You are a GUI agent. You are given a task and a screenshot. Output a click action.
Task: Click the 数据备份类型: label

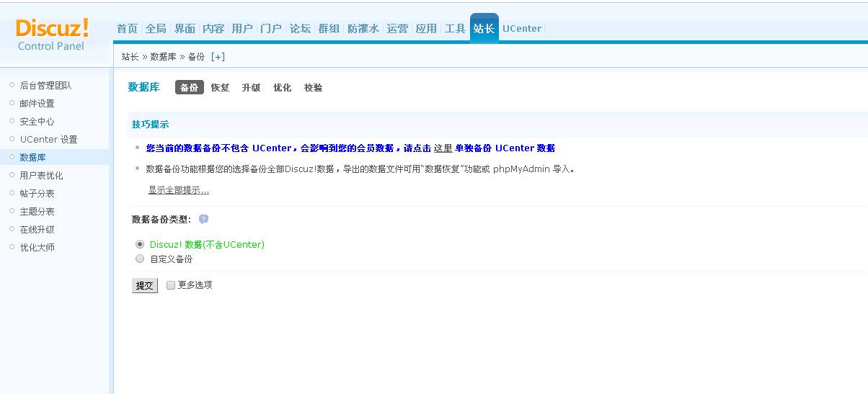click(x=161, y=219)
